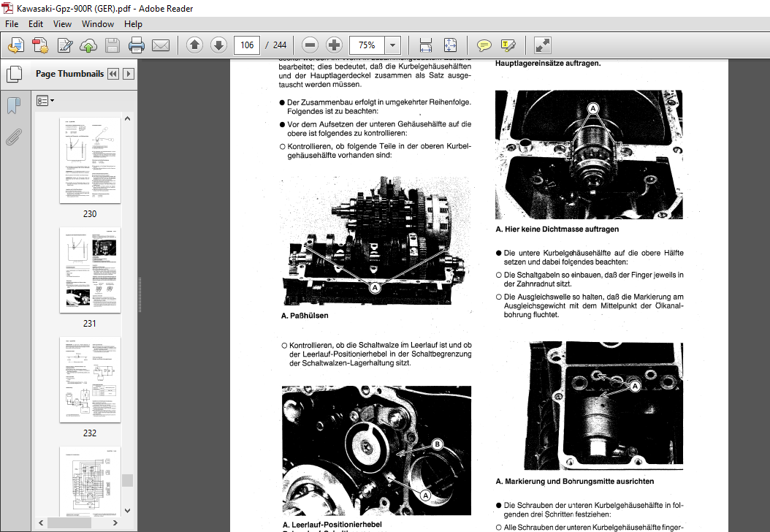The image size is (770, 532).
Task: Open the View menu
Action: click(62, 24)
